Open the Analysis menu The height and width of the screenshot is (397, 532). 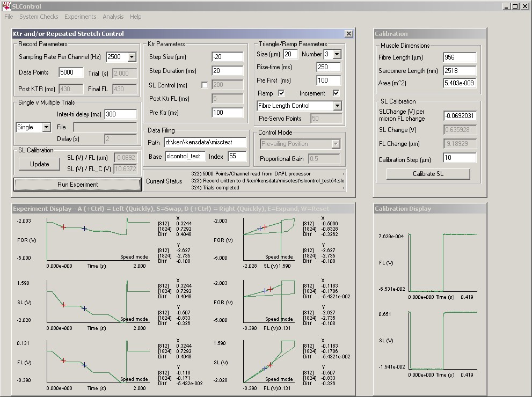point(113,17)
